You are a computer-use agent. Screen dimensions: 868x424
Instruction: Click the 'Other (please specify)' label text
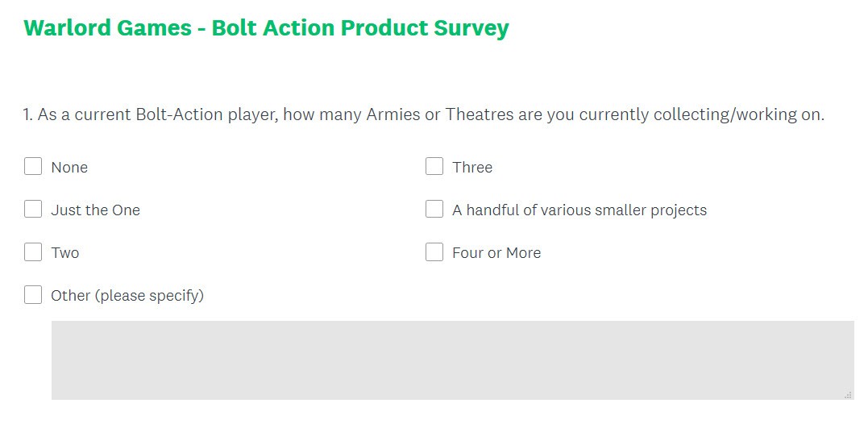click(127, 296)
